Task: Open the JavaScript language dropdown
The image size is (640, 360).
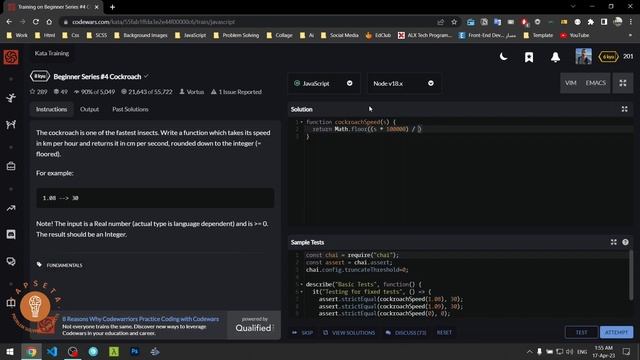Action: pyautogui.click(x=324, y=83)
